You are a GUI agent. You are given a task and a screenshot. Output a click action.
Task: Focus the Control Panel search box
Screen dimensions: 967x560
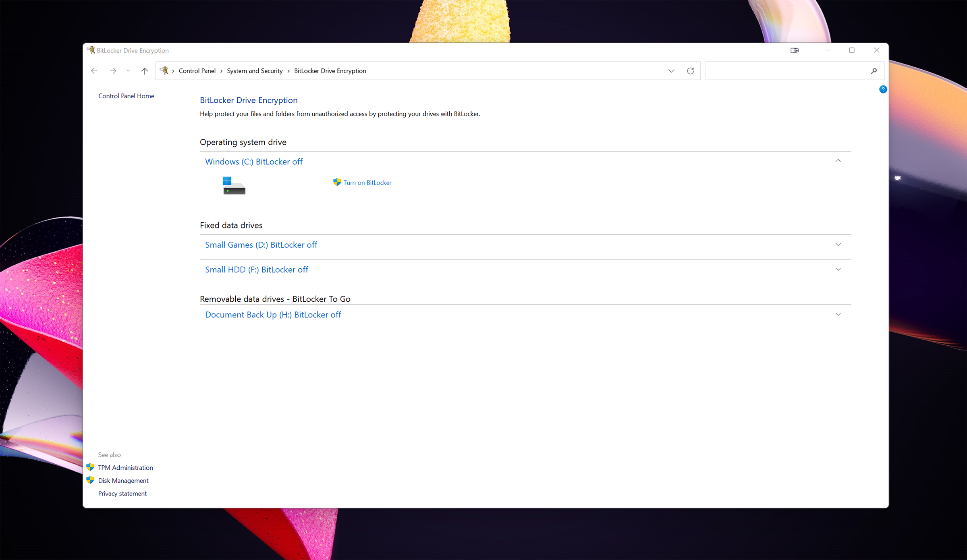click(795, 71)
